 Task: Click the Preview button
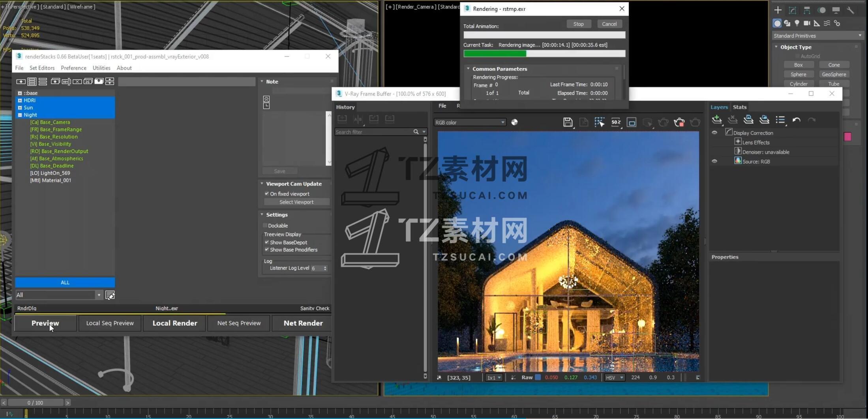(x=45, y=323)
